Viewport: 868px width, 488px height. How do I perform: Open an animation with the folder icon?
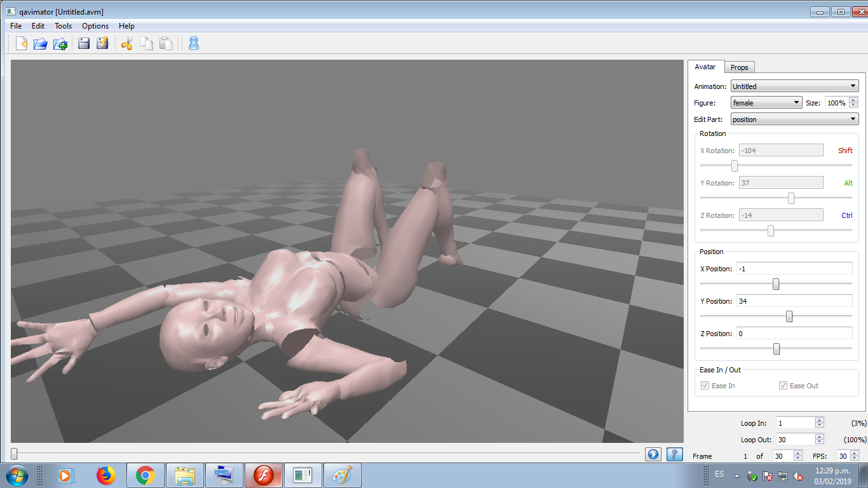41,43
